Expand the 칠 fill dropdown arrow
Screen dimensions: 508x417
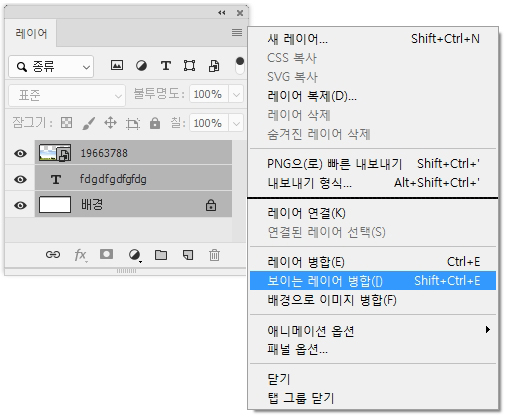pyautogui.click(x=236, y=123)
